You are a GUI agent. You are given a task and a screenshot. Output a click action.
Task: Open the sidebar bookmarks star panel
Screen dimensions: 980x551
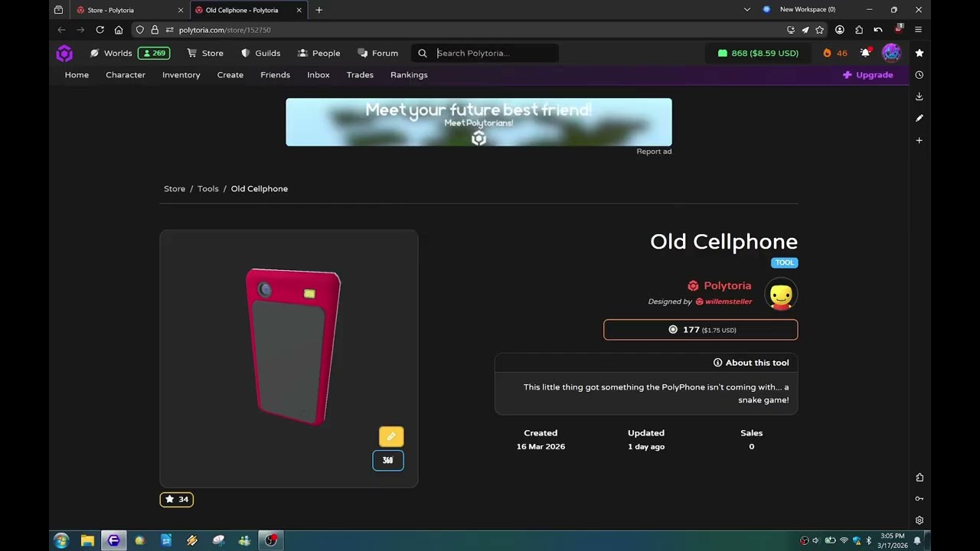pyautogui.click(x=920, y=53)
